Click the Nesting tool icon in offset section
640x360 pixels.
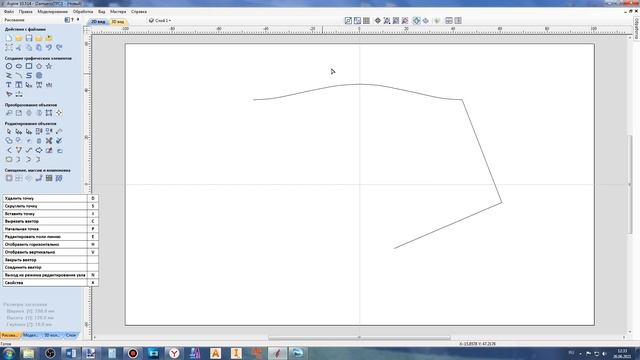click(59, 178)
